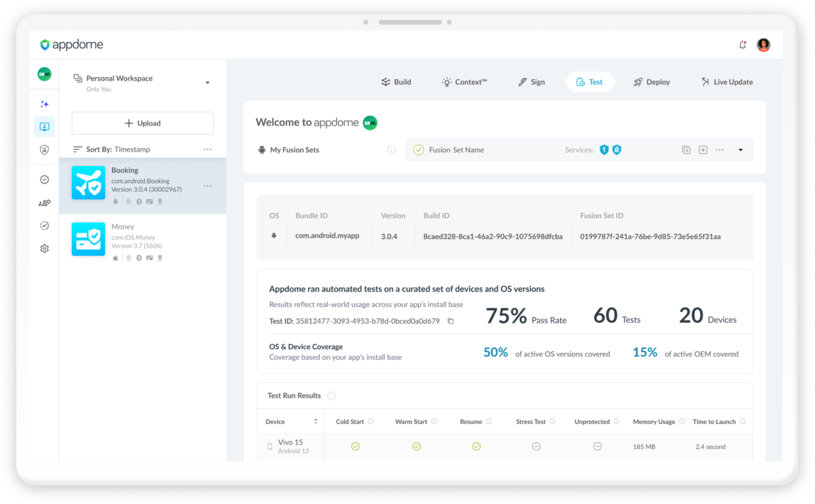The width and height of the screenshot is (815, 504).
Task: Change Sort By: Timestamp ordering
Action: click(118, 150)
